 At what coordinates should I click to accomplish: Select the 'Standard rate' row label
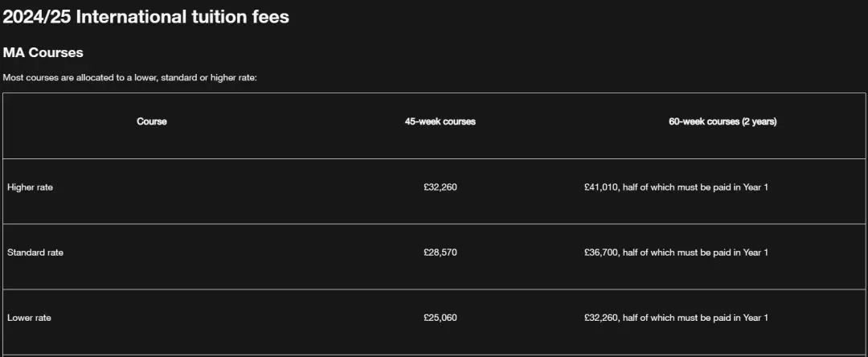pos(35,252)
